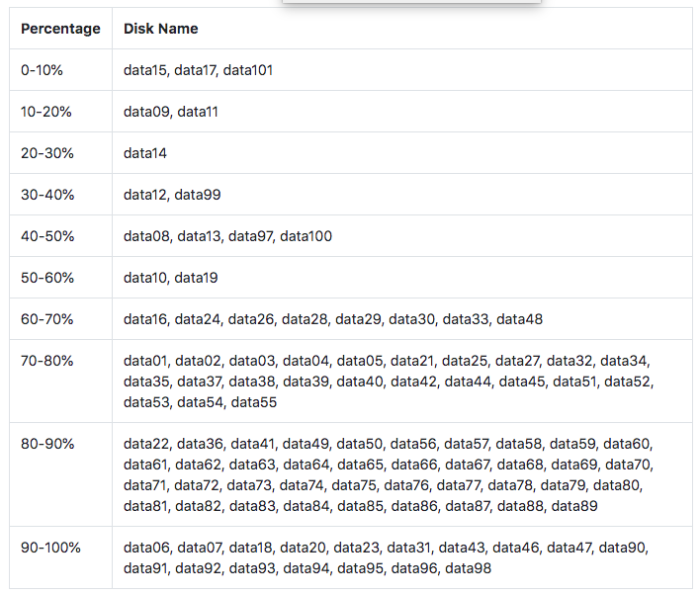Screen dimensions: 700x595
Task: Click the 90-100% row label
Action: [50, 548]
